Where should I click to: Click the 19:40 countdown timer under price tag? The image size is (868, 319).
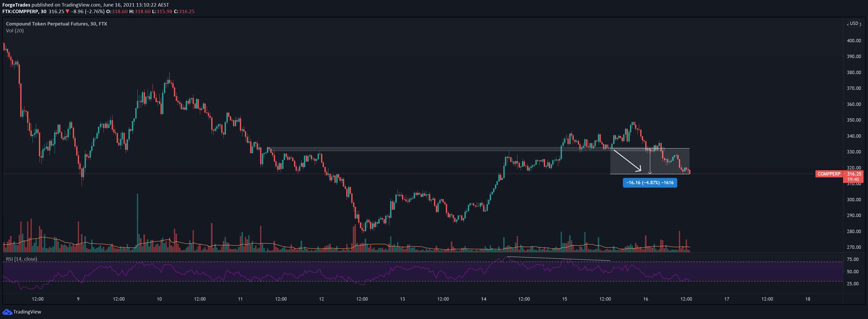pyautogui.click(x=853, y=179)
